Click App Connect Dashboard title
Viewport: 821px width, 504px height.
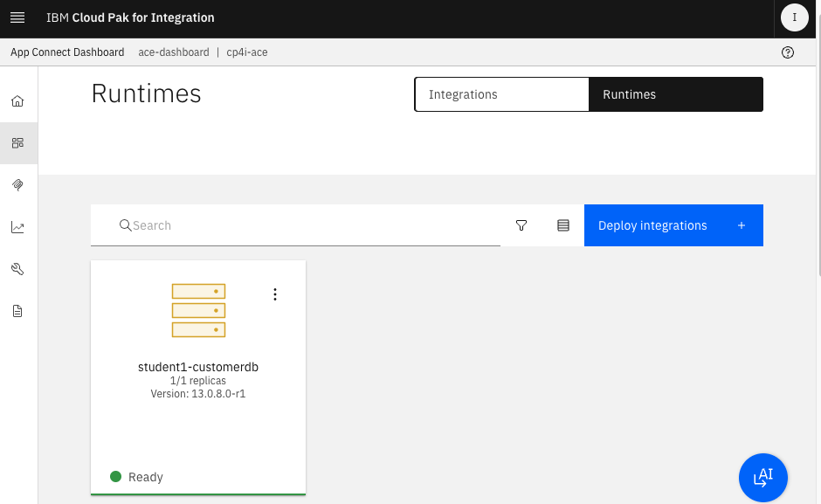[x=67, y=52]
